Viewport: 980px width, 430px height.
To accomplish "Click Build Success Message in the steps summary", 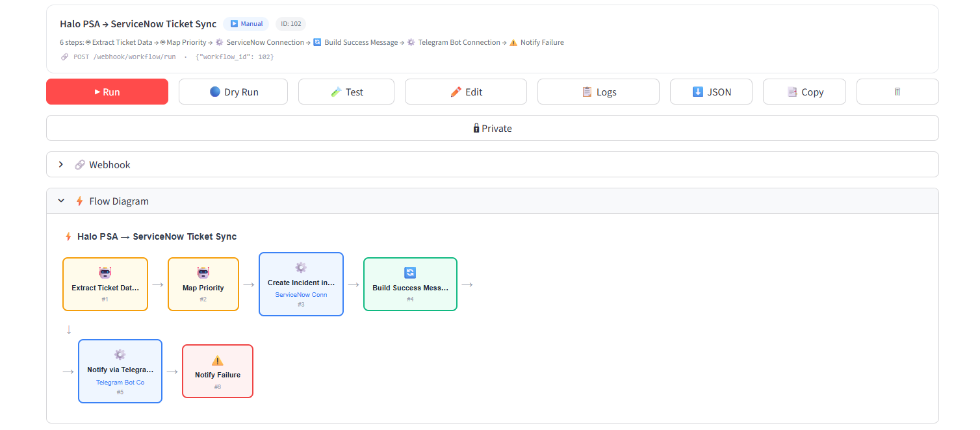I will 361,42.
